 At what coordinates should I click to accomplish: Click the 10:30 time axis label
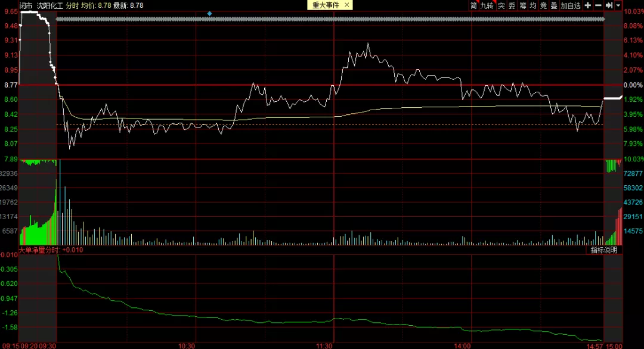pos(187,345)
